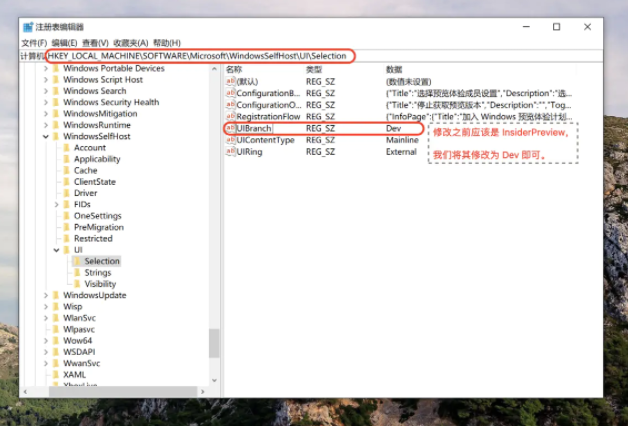Expand the FIDs key
This screenshot has height=426, width=628.
point(56,205)
